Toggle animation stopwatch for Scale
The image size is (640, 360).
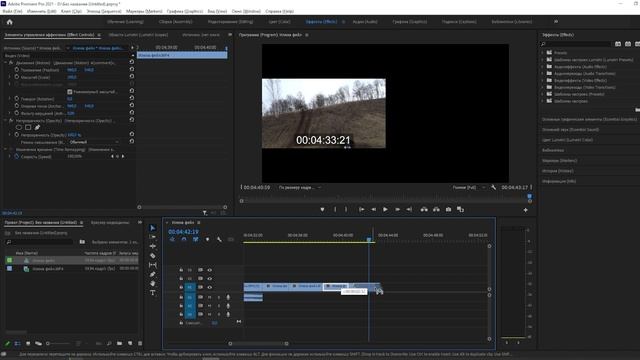17,77
